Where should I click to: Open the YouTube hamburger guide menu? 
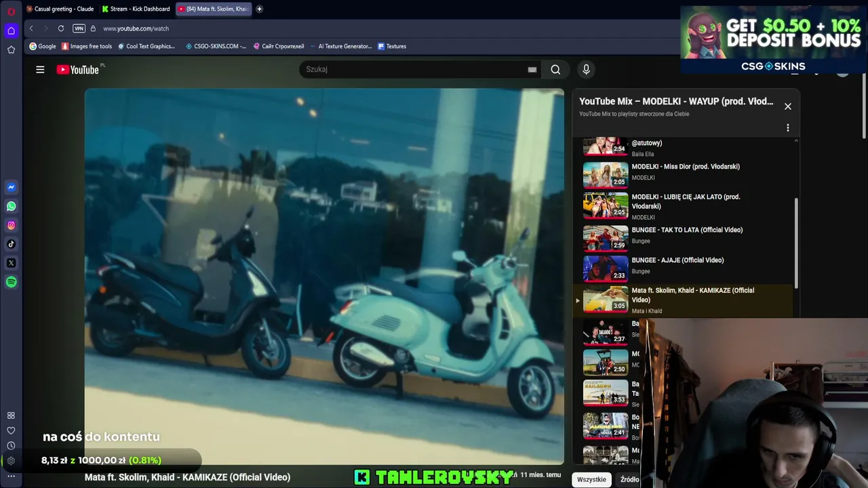tap(40, 69)
